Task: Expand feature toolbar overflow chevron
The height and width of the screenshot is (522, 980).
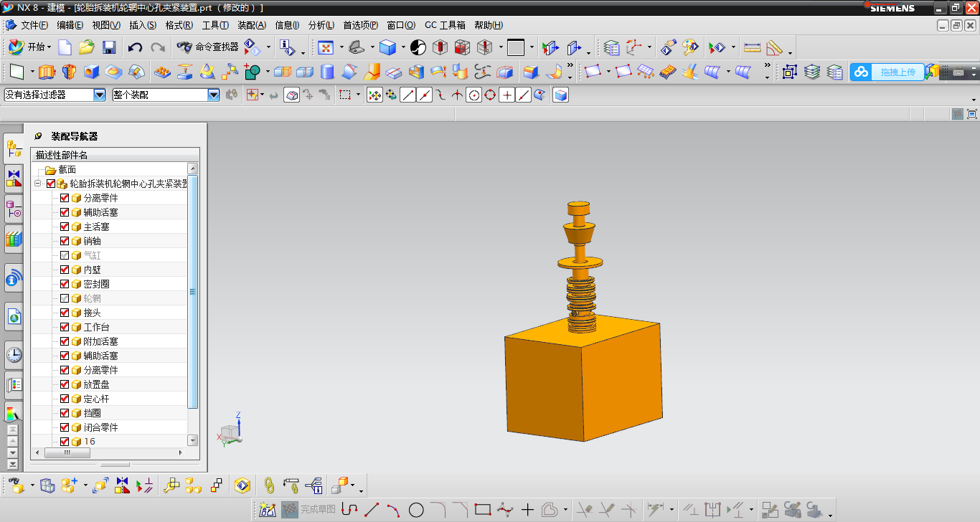Action: tap(570, 67)
